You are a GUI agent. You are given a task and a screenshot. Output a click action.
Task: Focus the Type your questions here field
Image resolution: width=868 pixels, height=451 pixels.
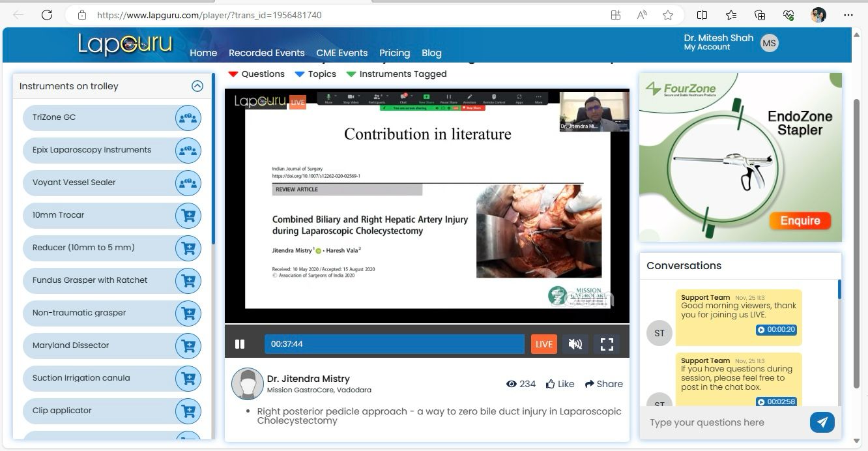coord(725,422)
